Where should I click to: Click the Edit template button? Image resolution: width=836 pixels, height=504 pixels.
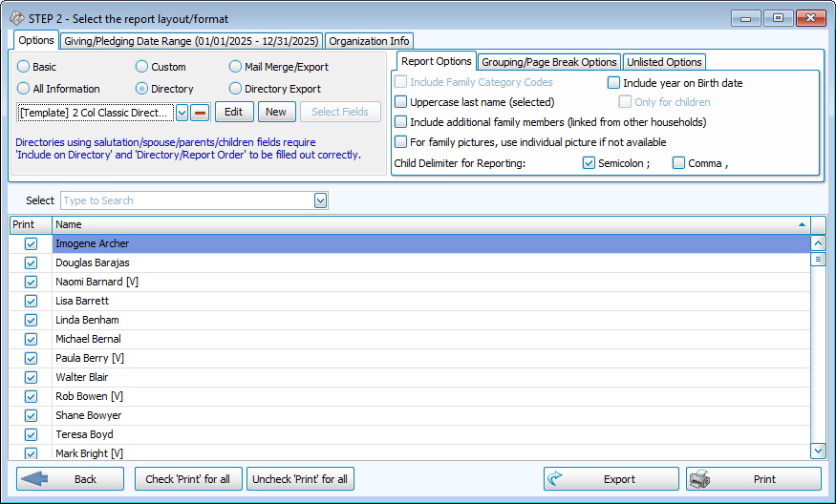[x=234, y=112]
